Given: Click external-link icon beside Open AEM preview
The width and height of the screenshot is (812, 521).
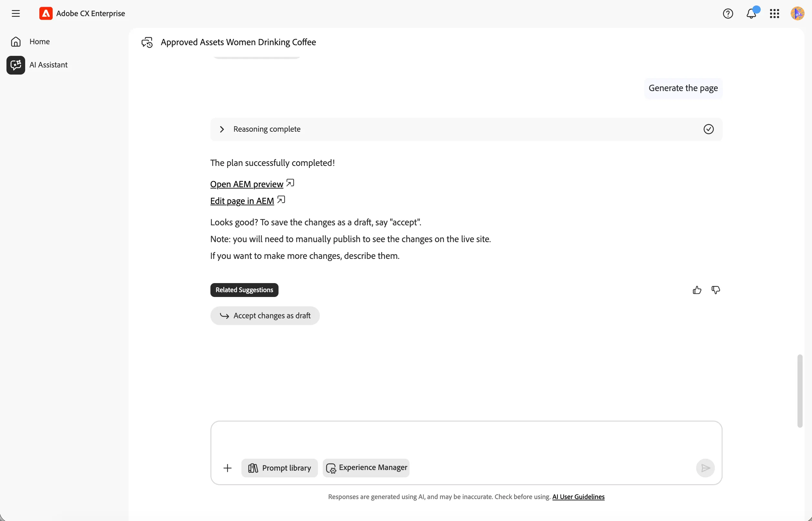Looking at the screenshot, I should click(x=290, y=183).
